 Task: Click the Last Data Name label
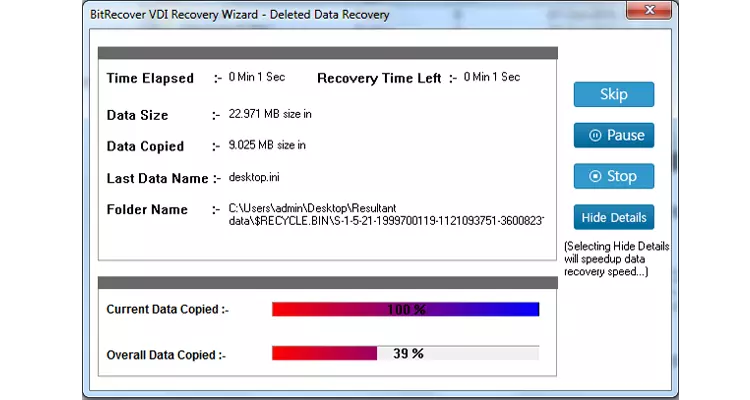tap(157, 178)
